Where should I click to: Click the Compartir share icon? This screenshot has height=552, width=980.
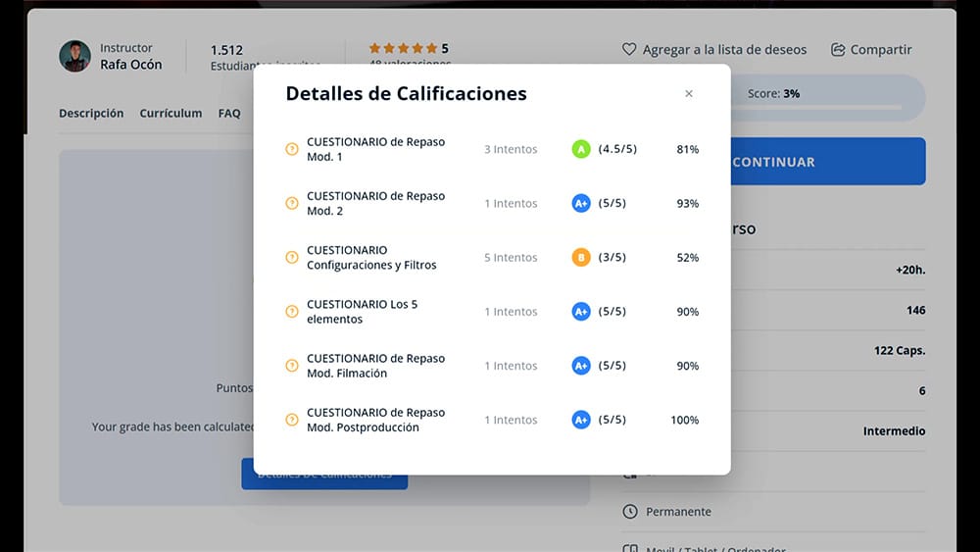pos(838,49)
